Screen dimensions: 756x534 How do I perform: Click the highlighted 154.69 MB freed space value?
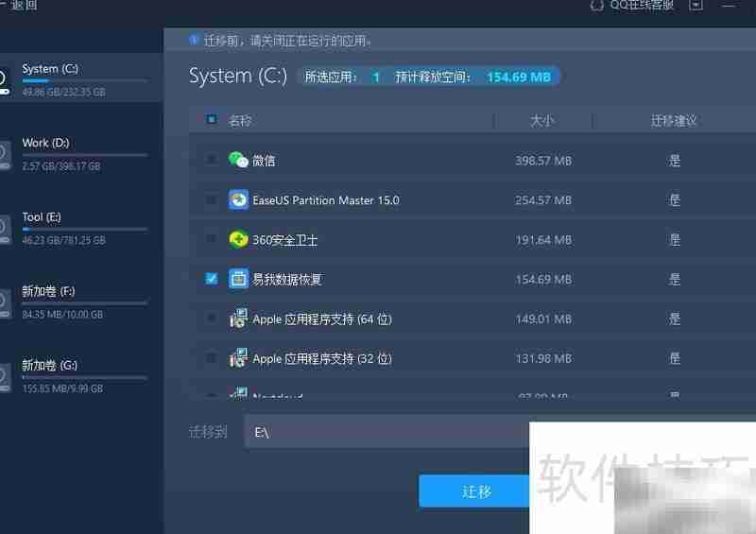point(519,78)
